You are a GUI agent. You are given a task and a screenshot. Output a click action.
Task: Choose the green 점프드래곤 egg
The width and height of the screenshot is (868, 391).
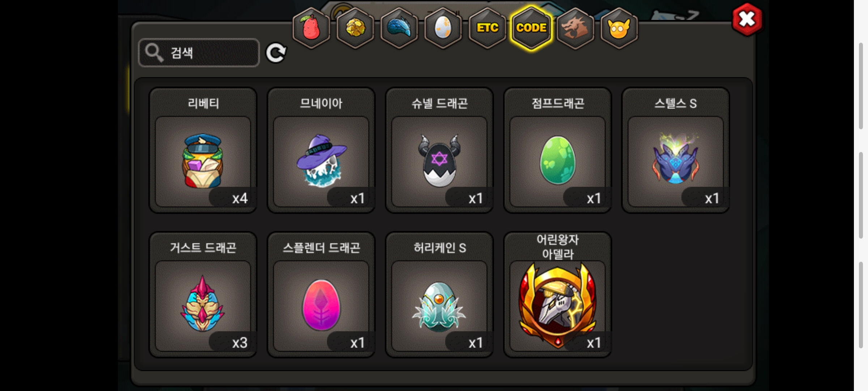[558, 150]
